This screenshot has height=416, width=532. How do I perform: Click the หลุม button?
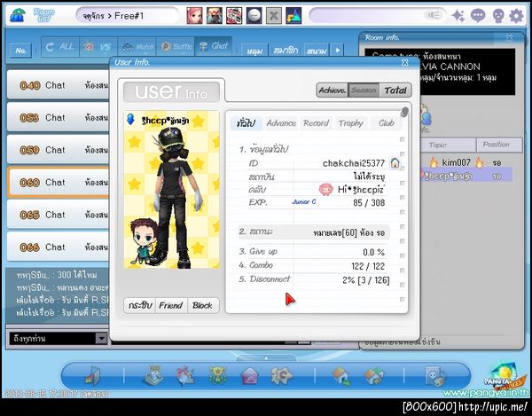(x=254, y=51)
